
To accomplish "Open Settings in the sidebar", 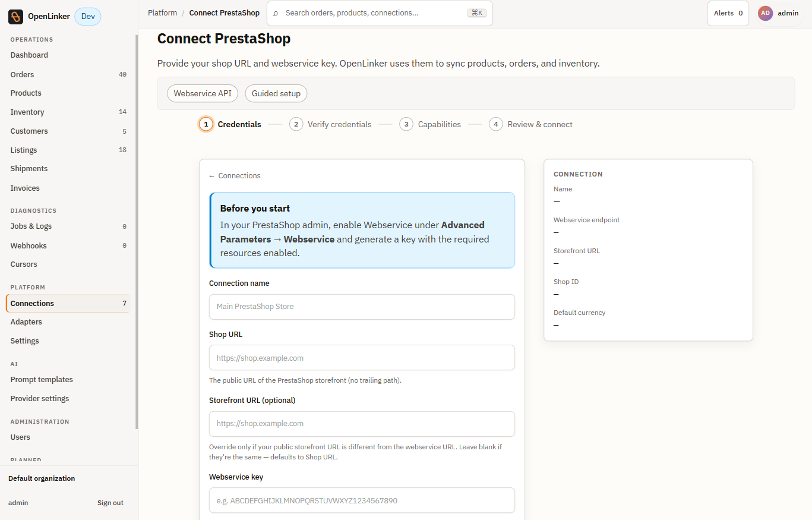I will 68,341.
